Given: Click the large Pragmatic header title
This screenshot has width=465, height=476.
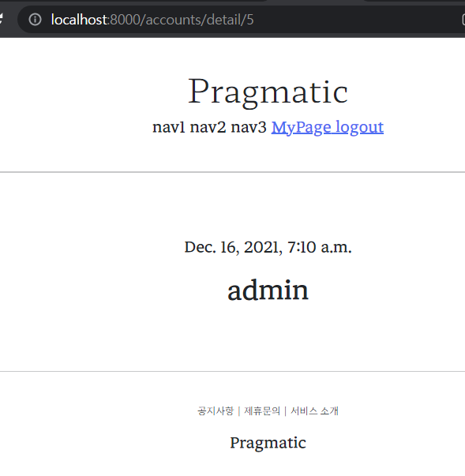Looking at the screenshot, I should pos(268,92).
